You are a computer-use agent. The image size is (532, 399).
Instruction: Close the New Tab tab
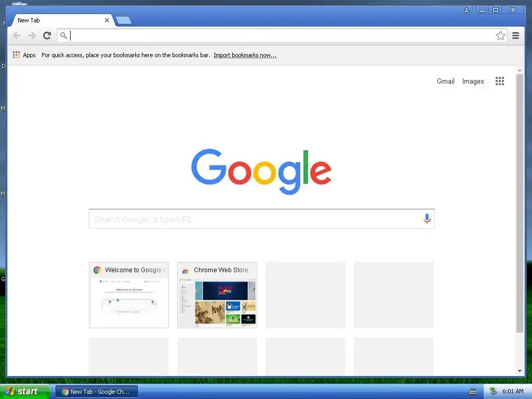pos(107,20)
